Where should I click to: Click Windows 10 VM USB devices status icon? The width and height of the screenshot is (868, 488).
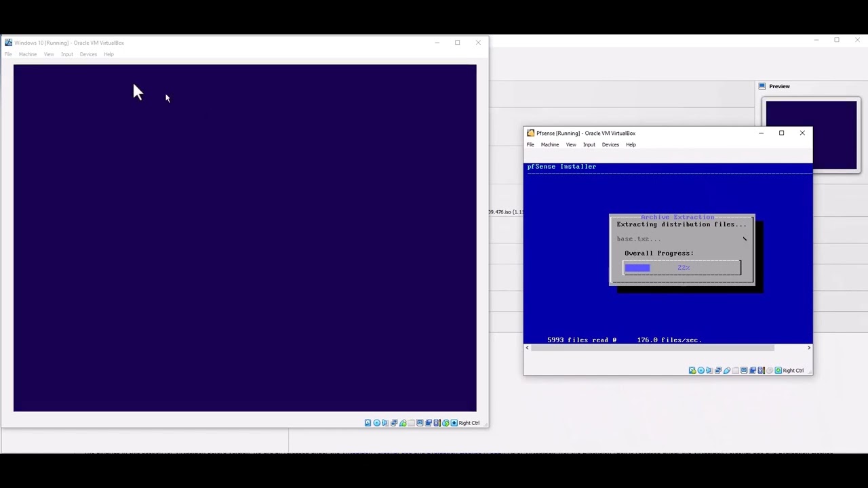(403, 423)
